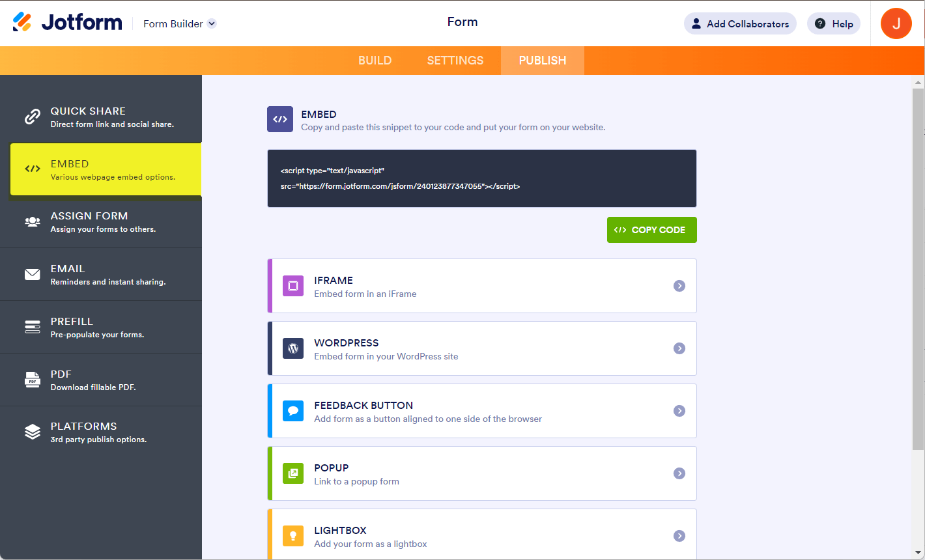Click the WordPress logo icon
925x560 pixels.
(x=293, y=348)
